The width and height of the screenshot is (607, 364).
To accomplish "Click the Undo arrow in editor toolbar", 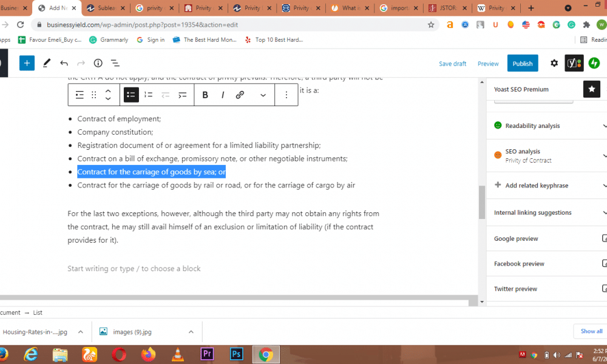I will point(64,63).
